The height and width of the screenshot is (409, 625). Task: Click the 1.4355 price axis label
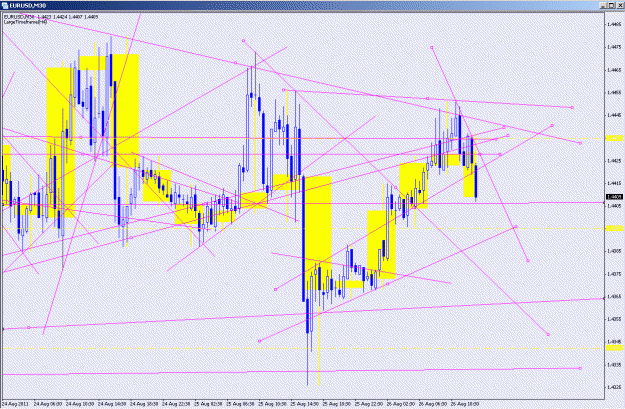(614, 319)
